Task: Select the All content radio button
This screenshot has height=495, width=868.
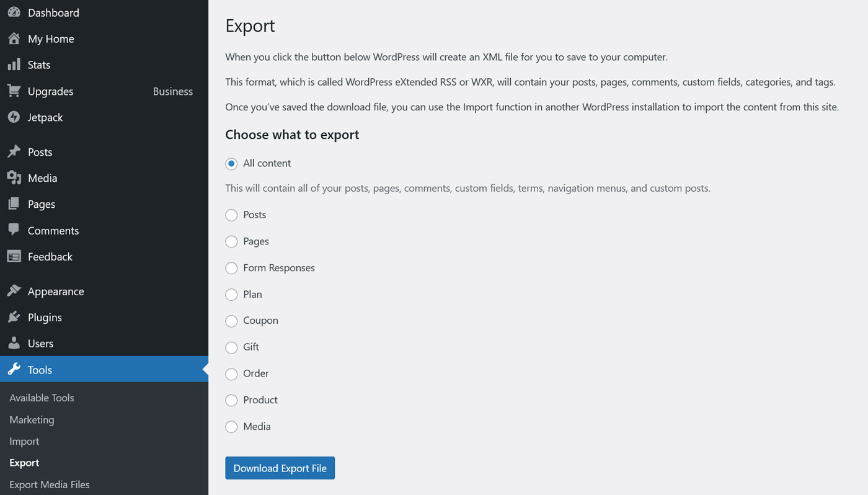Action: [x=231, y=163]
